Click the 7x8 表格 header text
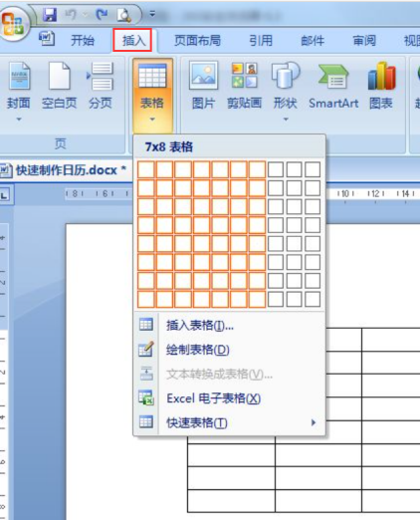 (169, 146)
